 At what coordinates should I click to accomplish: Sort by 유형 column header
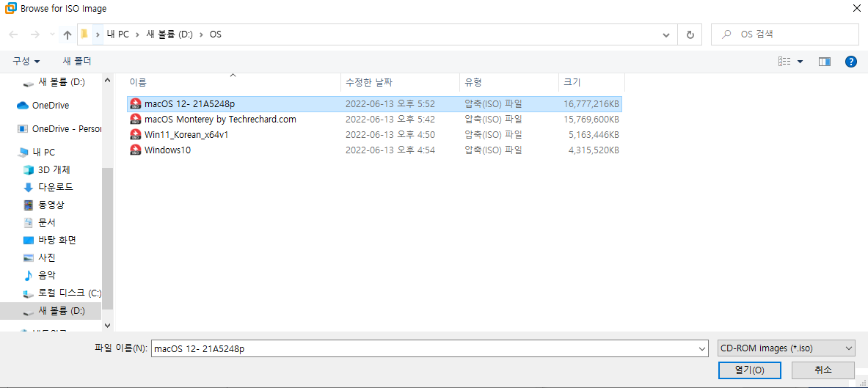click(509, 82)
